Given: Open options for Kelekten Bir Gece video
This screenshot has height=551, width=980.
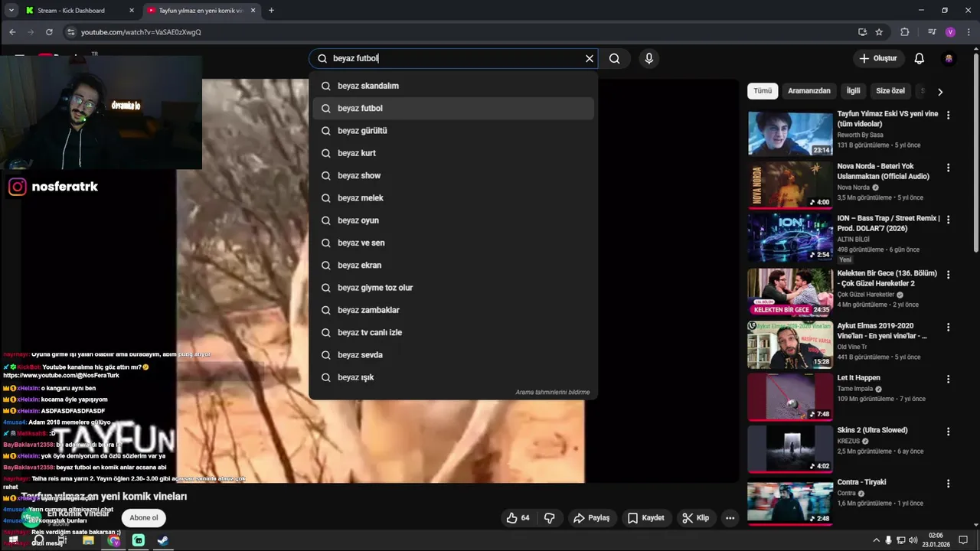Looking at the screenshot, I should (x=948, y=274).
